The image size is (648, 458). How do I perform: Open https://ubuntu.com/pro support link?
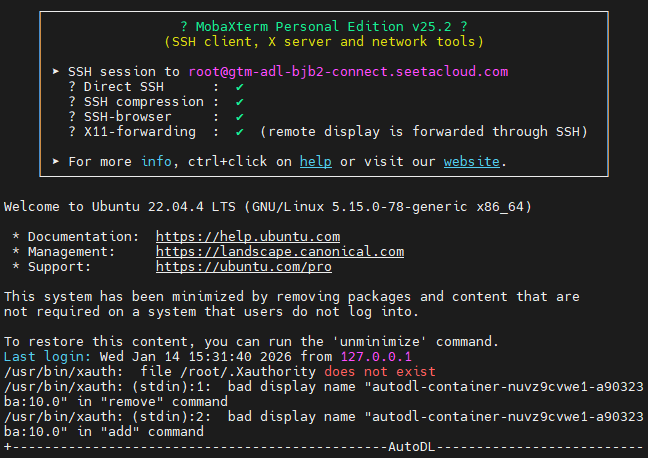244,267
